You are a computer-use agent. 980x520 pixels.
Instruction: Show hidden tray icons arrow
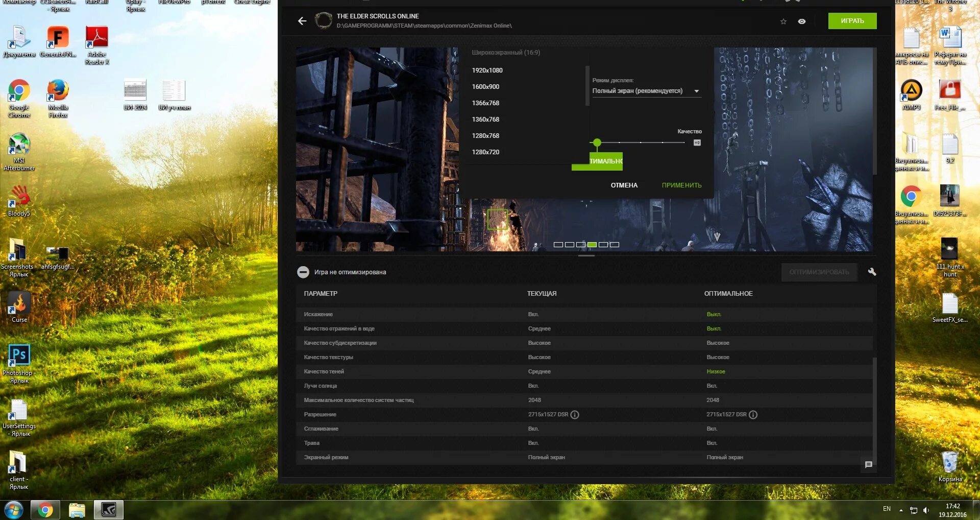pos(901,510)
